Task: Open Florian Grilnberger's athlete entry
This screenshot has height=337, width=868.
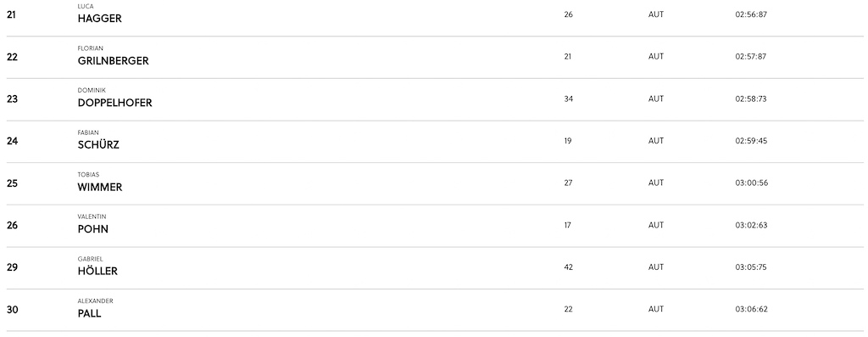Action: pos(435,57)
